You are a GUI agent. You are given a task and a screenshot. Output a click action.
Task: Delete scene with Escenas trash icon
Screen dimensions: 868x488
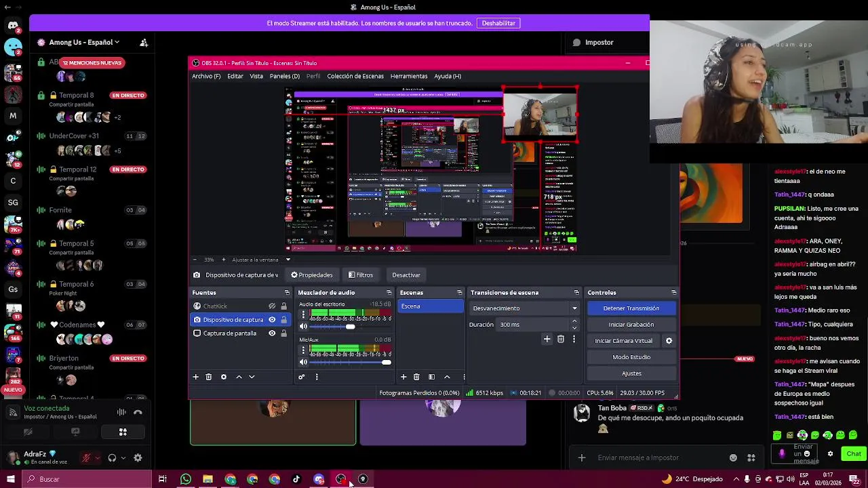416,377
